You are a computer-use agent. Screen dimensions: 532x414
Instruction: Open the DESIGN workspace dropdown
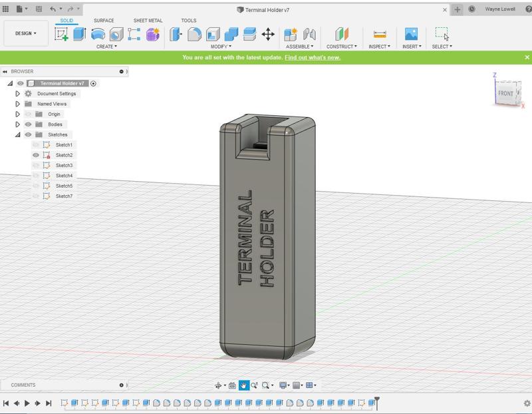26,33
